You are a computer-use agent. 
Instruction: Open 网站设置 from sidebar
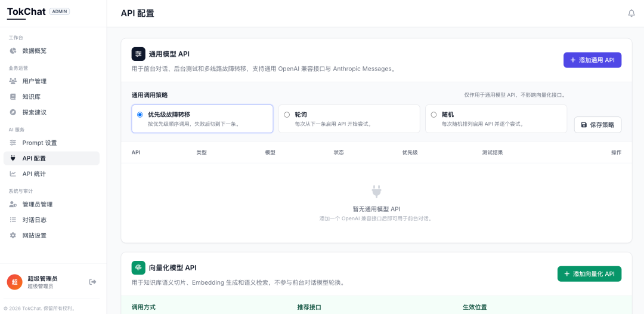51,235
